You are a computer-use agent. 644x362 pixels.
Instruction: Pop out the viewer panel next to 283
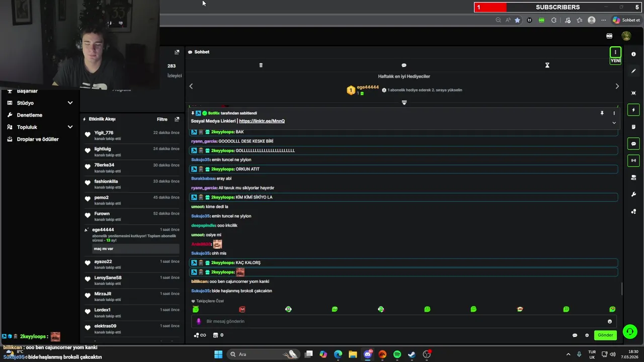[177, 52]
